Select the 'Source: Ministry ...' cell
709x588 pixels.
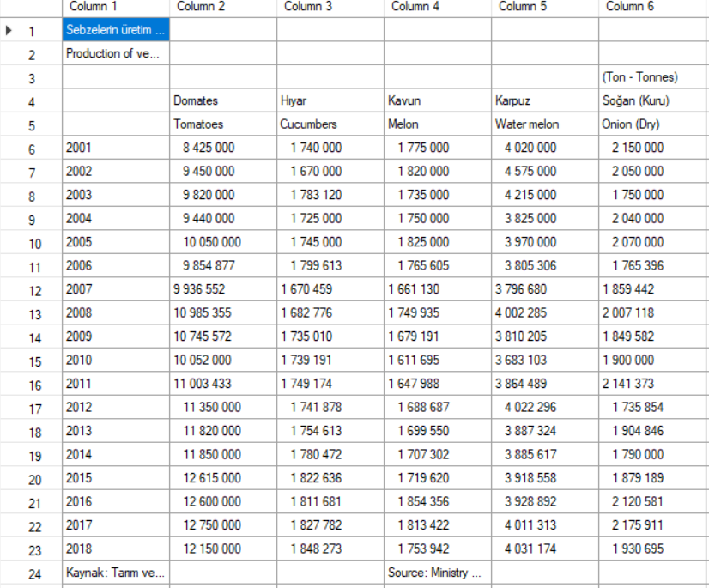(x=437, y=573)
